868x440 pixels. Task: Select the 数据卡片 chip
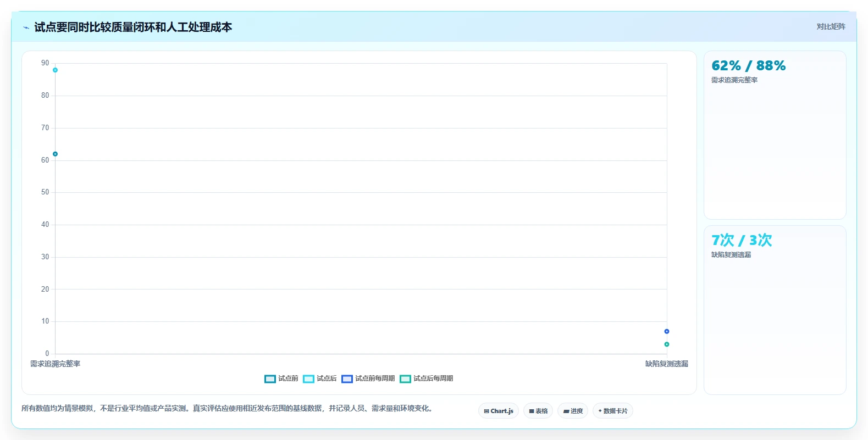click(613, 411)
